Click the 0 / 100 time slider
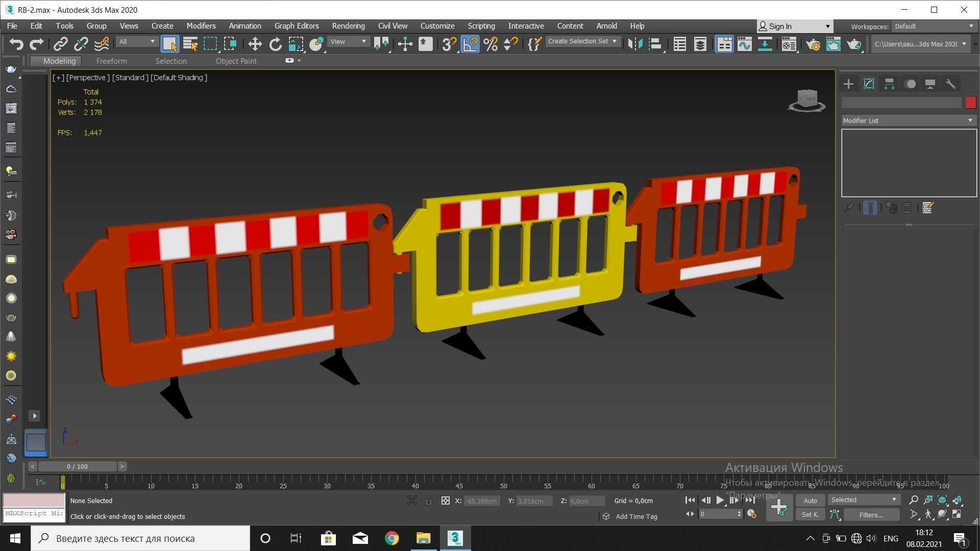Screen dimensions: 980x551 click(x=77, y=466)
